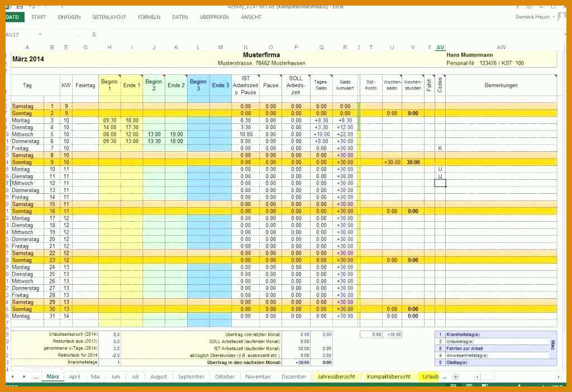Click the horizontal scrollbar track

pos(518,377)
